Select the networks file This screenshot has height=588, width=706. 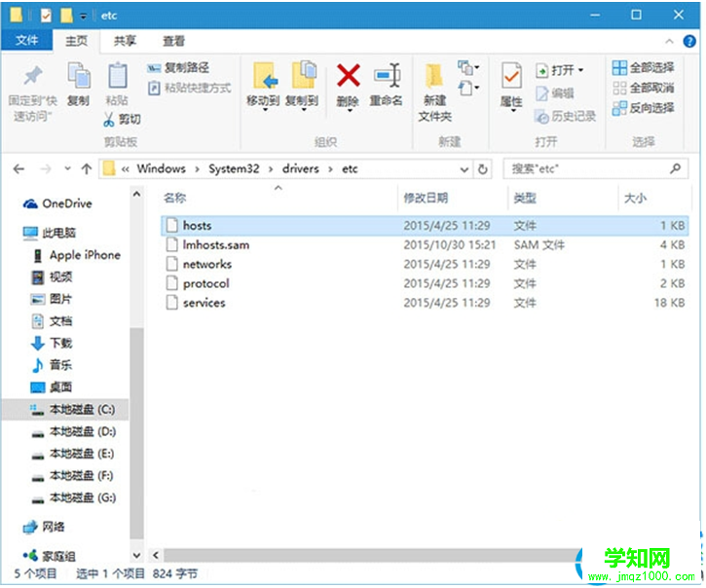tap(425, 264)
